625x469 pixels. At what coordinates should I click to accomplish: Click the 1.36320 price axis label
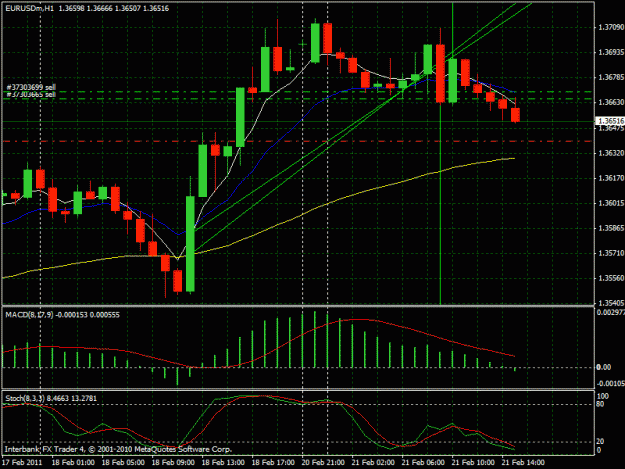[x=610, y=153]
